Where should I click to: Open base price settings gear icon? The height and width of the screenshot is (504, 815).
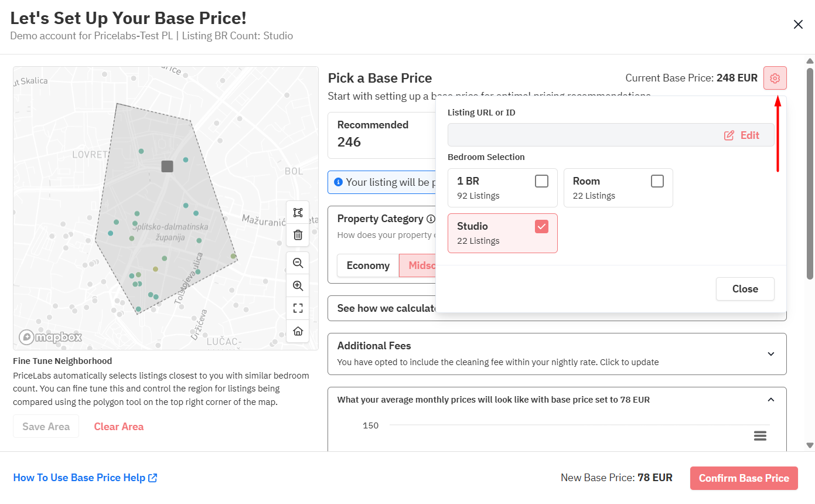775,78
